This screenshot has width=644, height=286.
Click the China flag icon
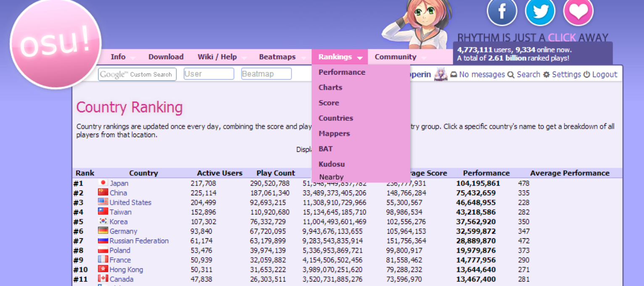click(103, 192)
